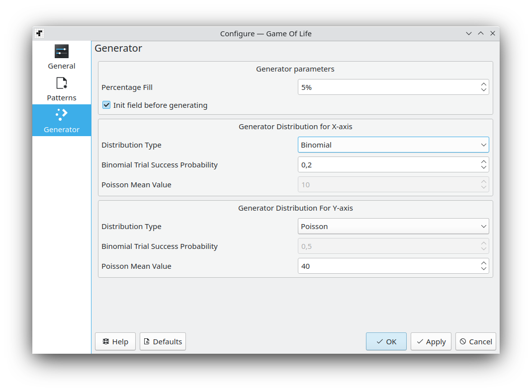Dismiss the dialog with Cancel

(x=476, y=341)
